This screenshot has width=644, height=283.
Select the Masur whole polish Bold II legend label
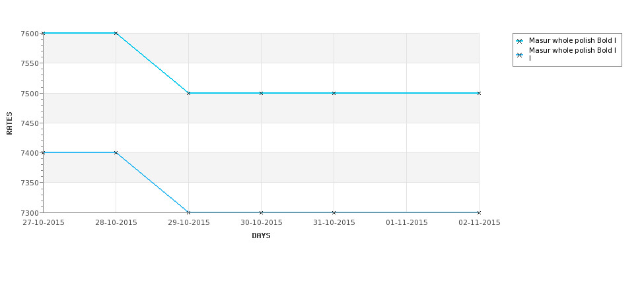(573, 54)
